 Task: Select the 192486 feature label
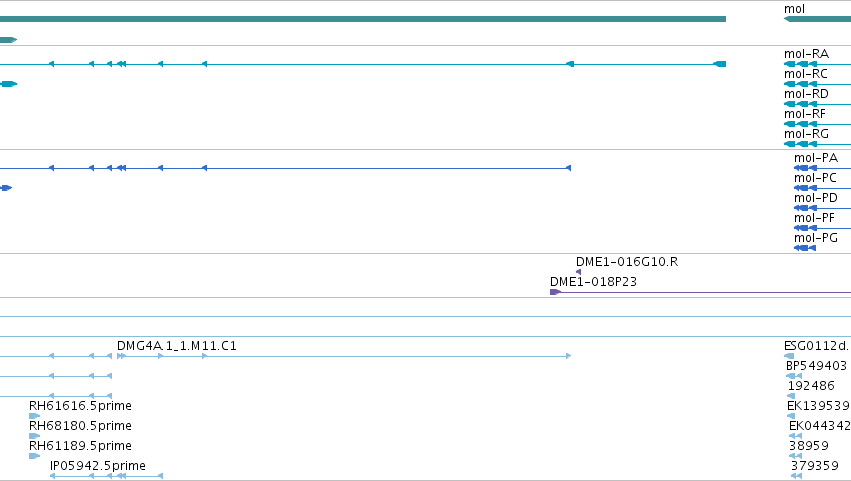click(x=811, y=386)
